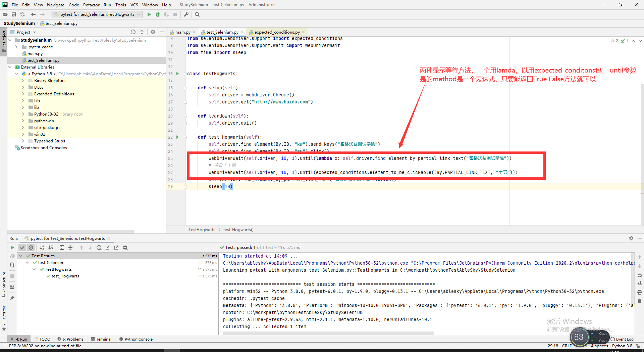Toggle Show Ignored tests filter
The image size is (644, 352).
point(31,248)
